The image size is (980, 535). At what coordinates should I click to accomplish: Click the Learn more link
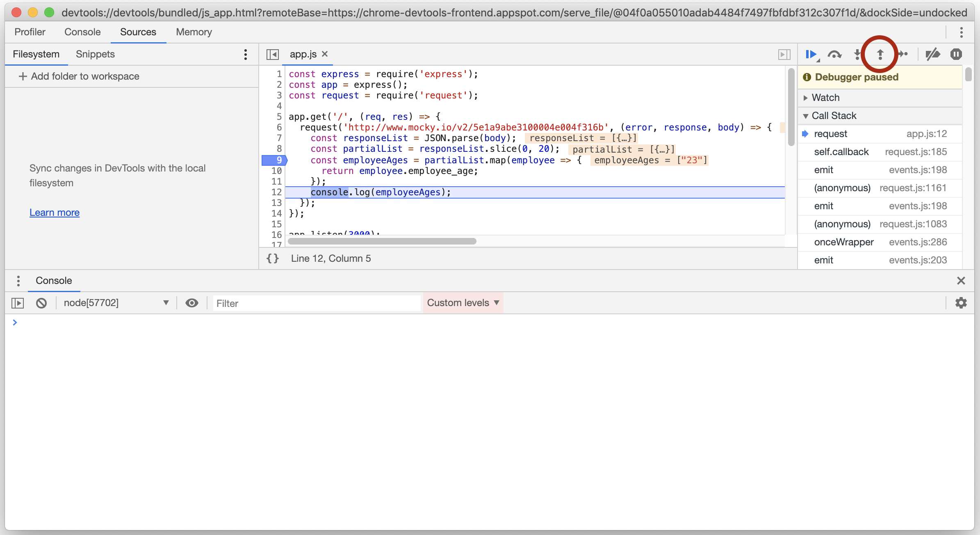click(54, 212)
